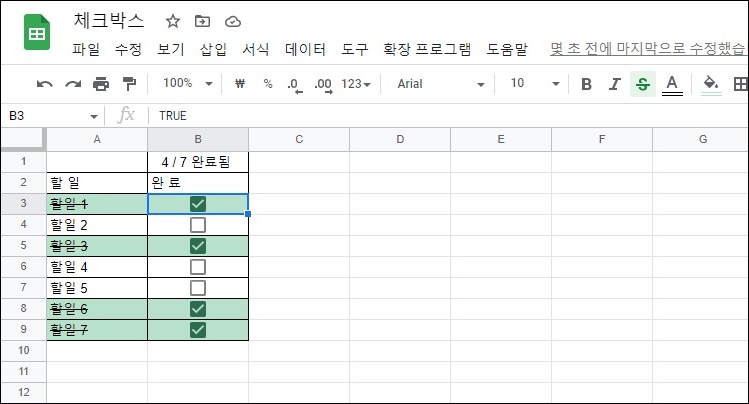The image size is (749, 404).
Task: Open the 파일 menu
Action: [86, 49]
